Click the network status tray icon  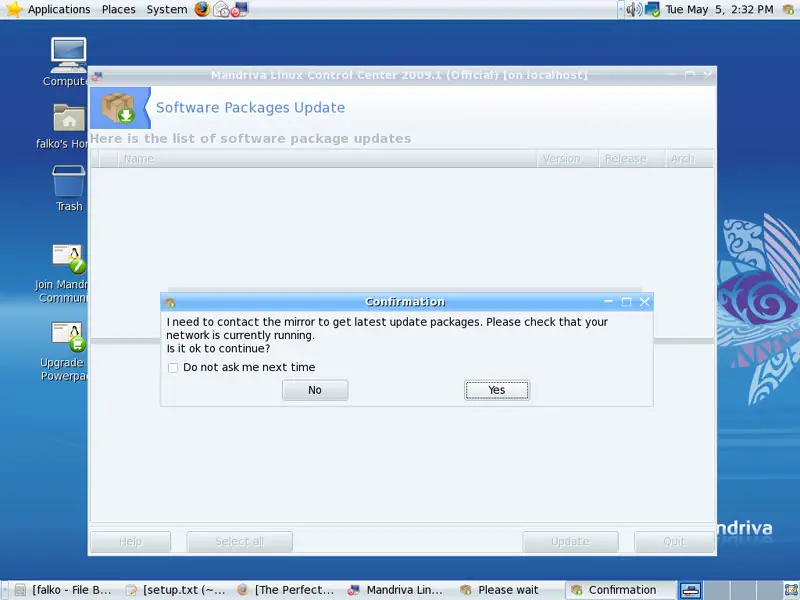coord(652,9)
